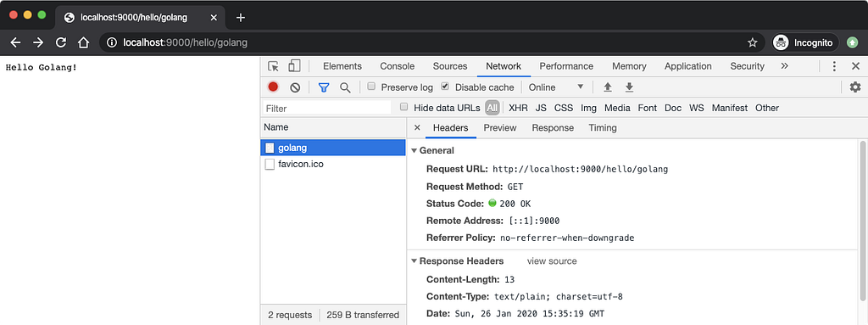This screenshot has width=868, height=325.
Task: Import HAR file upload icon
Action: (x=607, y=87)
